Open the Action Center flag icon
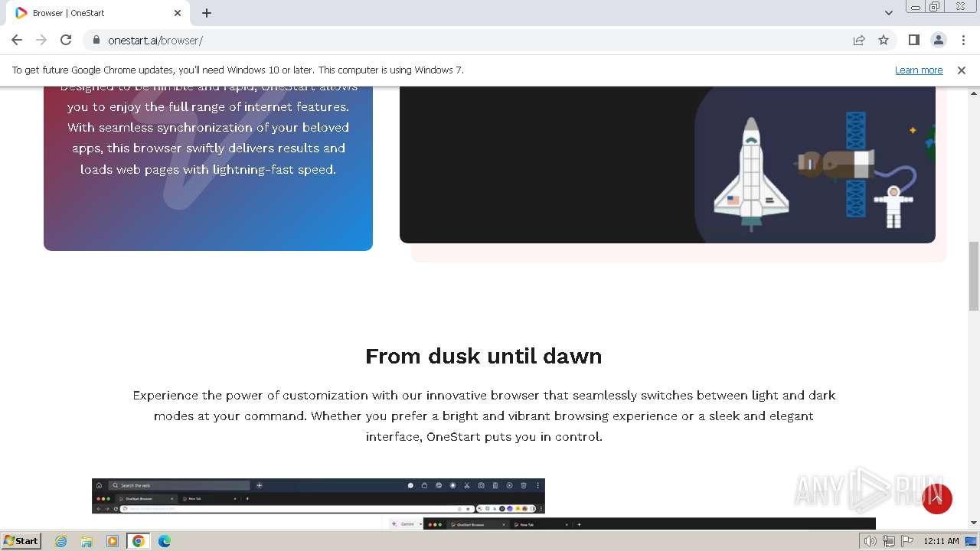The width and height of the screenshot is (980, 551). click(907, 541)
